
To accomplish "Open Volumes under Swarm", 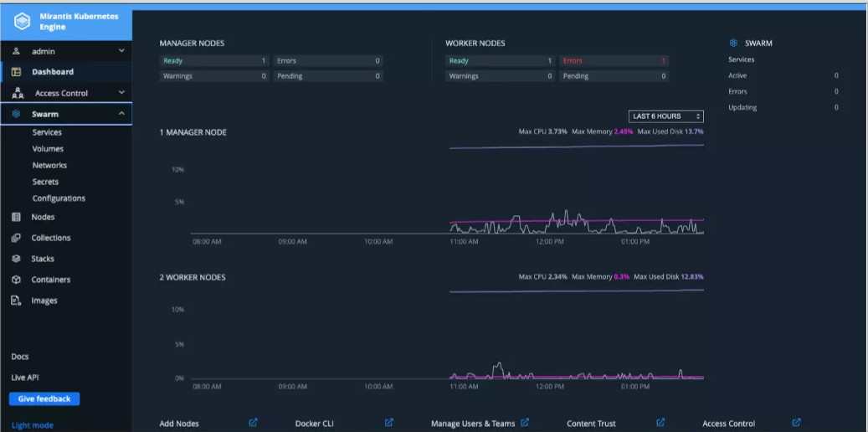I will point(48,149).
